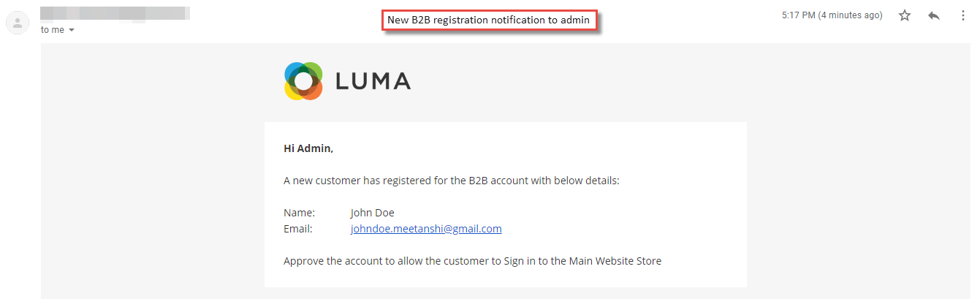Star this email message
Image resolution: width=980 pixels, height=299 pixels.
(x=905, y=15)
